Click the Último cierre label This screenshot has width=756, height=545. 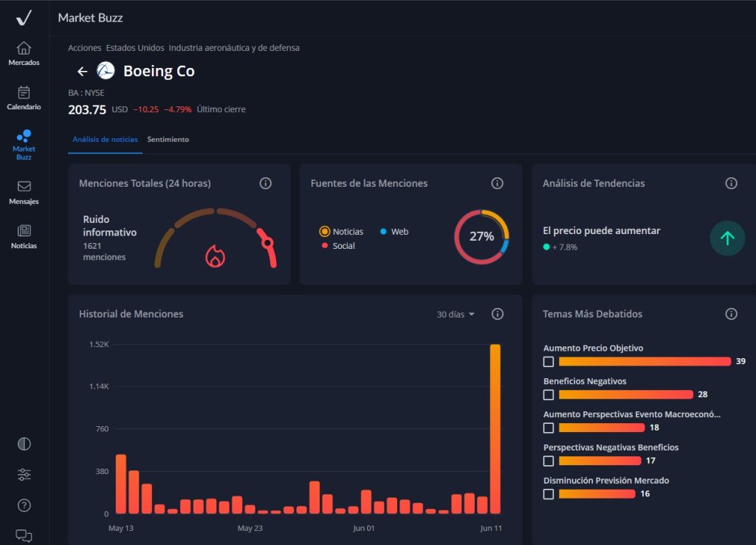click(x=221, y=109)
